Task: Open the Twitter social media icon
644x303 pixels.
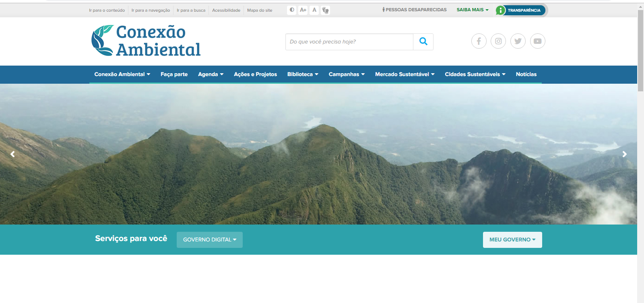Action: tap(518, 41)
